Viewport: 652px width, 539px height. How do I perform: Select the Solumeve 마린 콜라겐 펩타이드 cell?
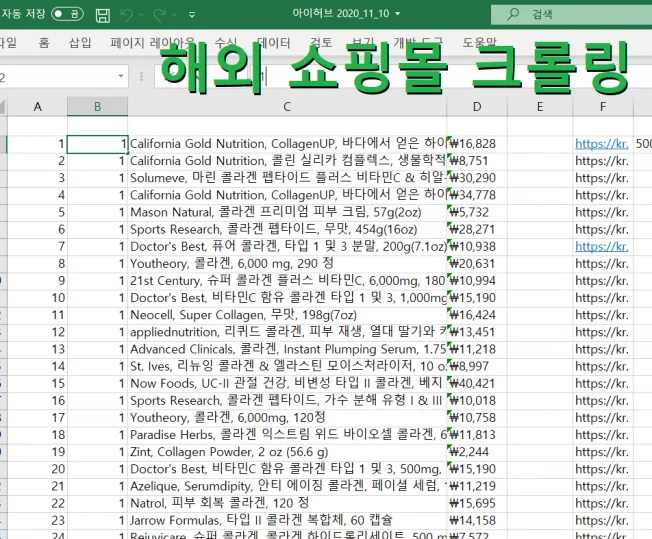tap(287, 178)
